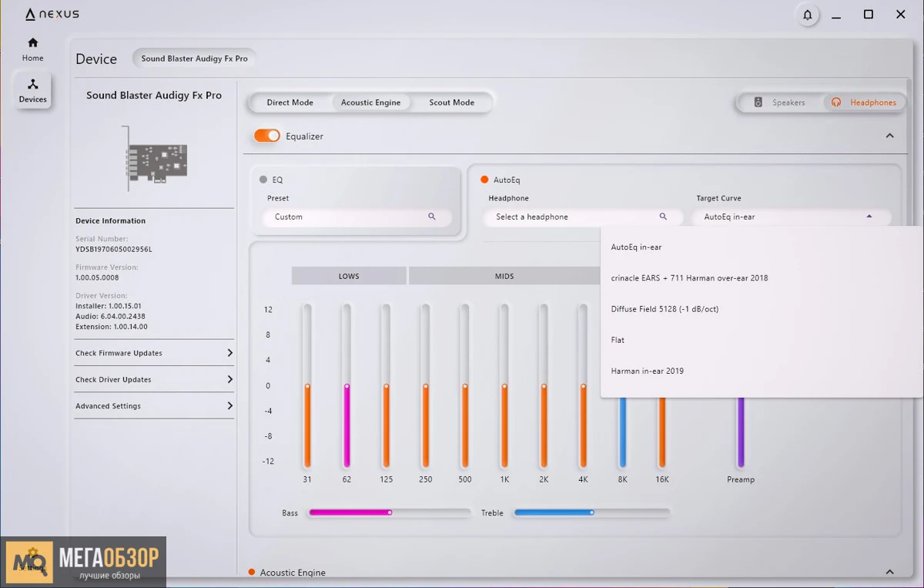This screenshot has width=924, height=588.
Task: Adjust the 4K slider
Action: point(583,385)
